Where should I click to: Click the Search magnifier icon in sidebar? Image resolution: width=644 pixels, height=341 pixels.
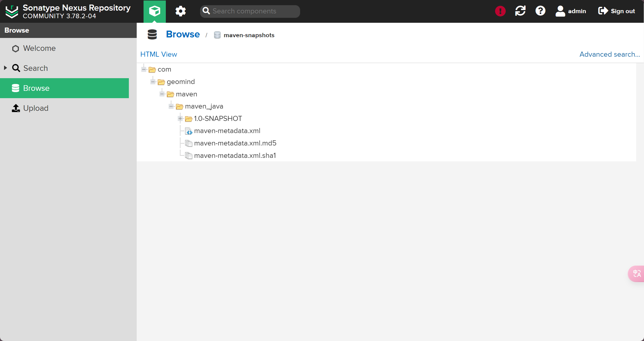16,68
